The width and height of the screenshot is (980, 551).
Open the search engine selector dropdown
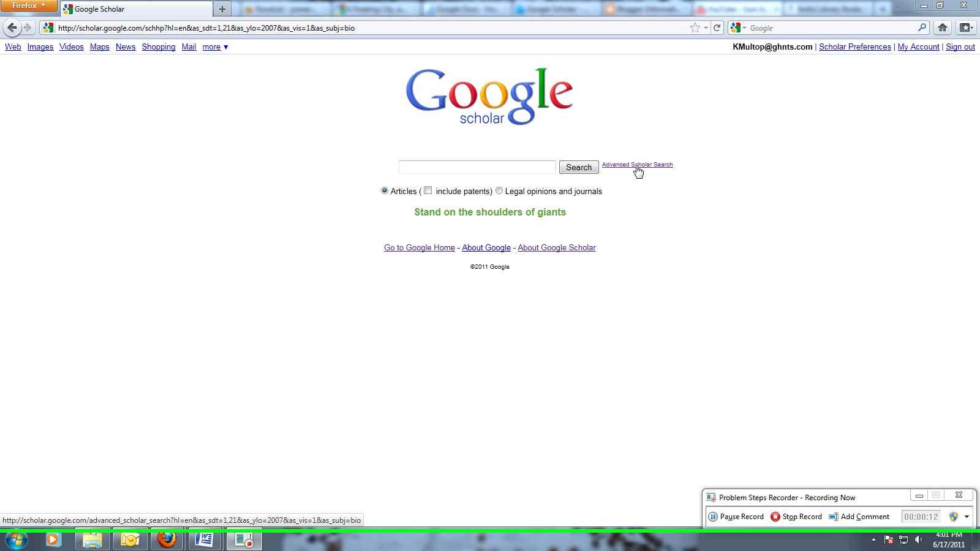(737, 28)
